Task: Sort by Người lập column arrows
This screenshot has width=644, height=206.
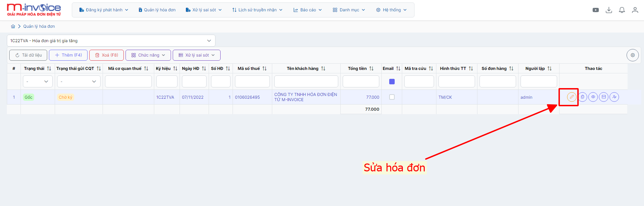Action: click(550, 69)
